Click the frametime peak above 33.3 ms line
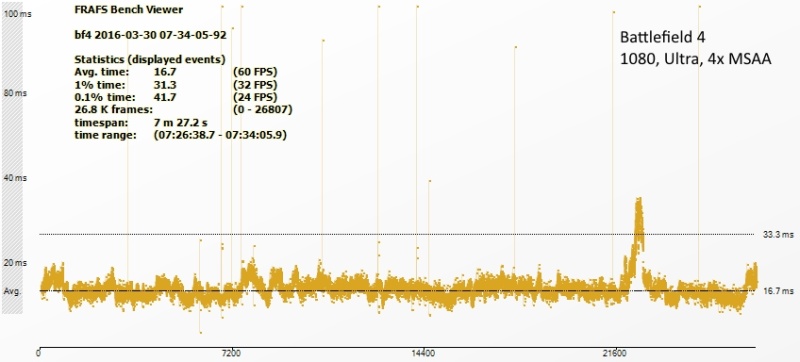 point(638,217)
